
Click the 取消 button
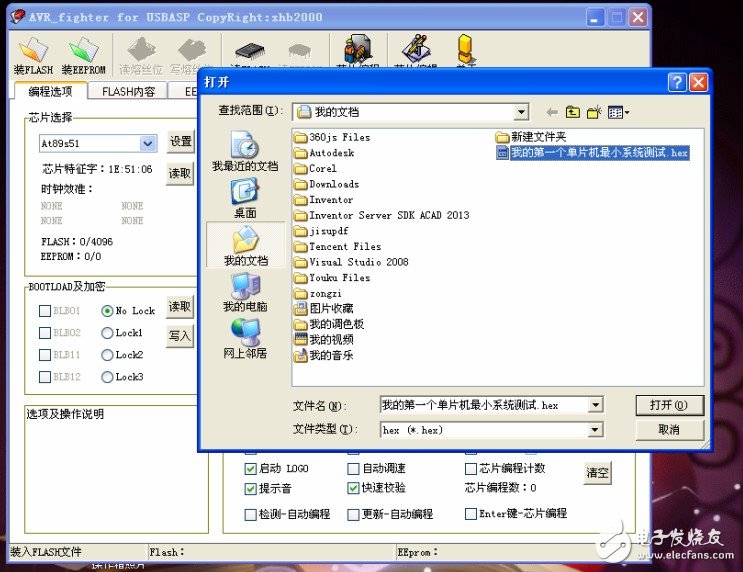click(669, 430)
